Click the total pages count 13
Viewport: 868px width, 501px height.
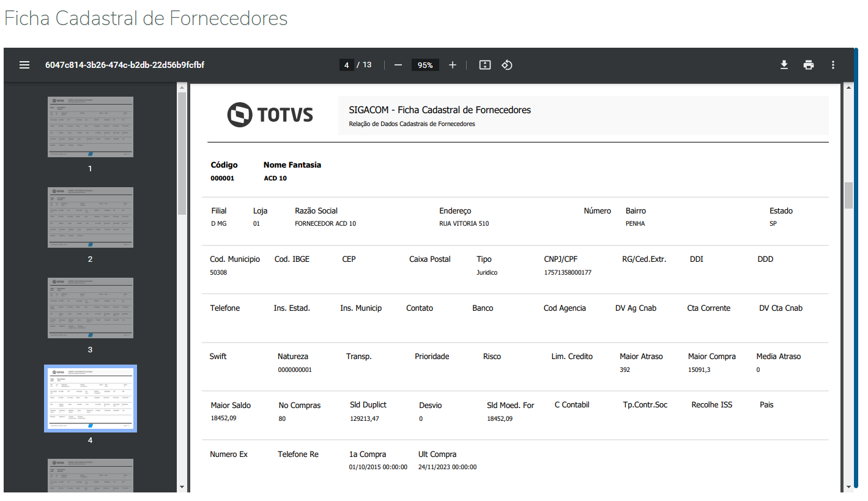click(x=367, y=65)
